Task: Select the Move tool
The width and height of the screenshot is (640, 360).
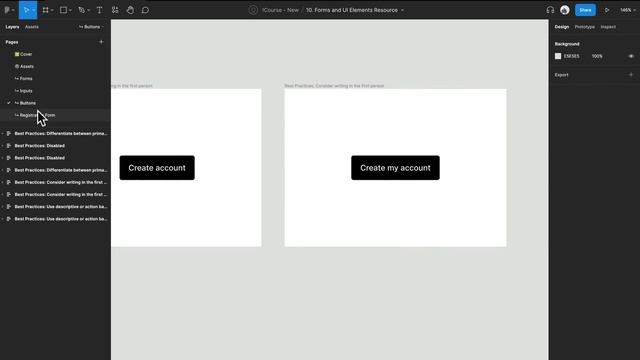Action: click(x=26, y=10)
